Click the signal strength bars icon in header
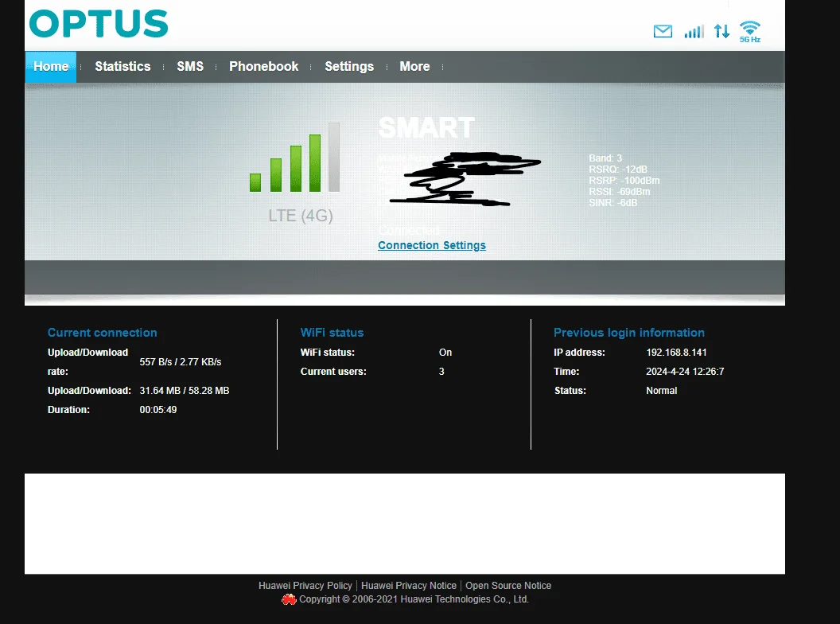Screen dimensions: 840x624 click(x=694, y=32)
